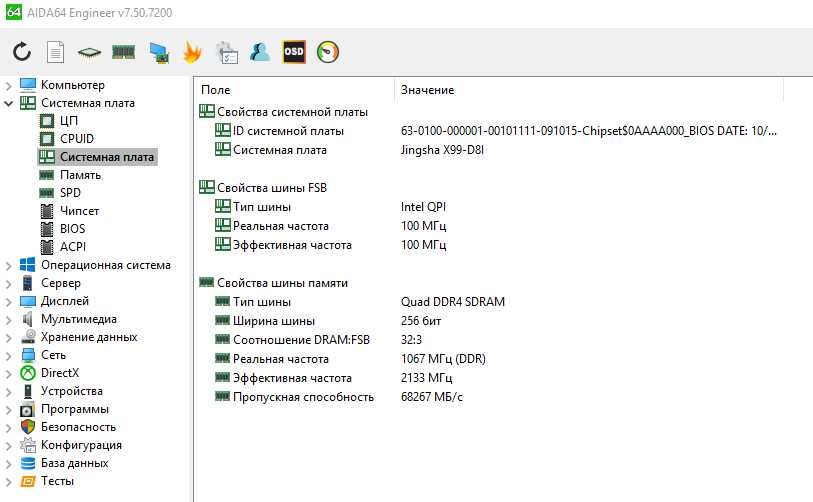Select the ID системной платы row
Viewport: 813px width, 502px height.
click(x=487, y=131)
